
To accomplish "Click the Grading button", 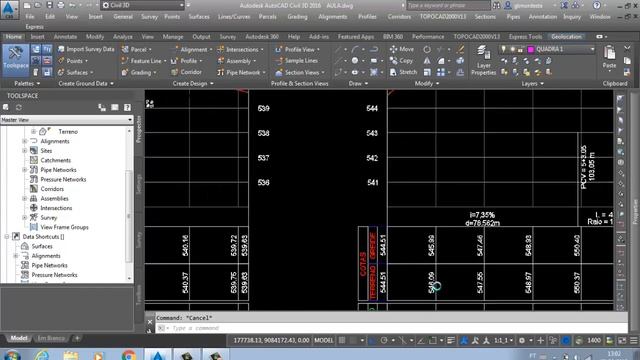I will pos(138,72).
